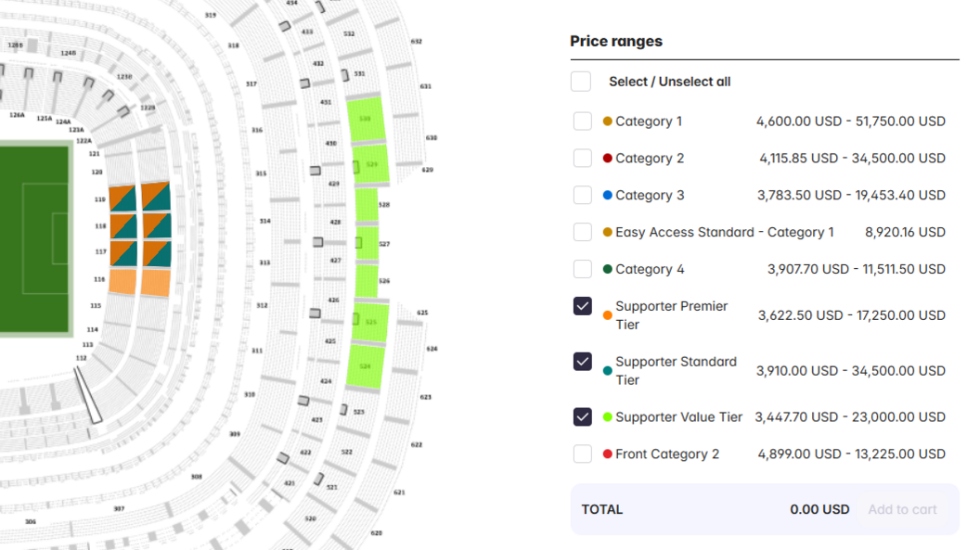Disable the Supporter Standard Tier checkbox

(583, 362)
